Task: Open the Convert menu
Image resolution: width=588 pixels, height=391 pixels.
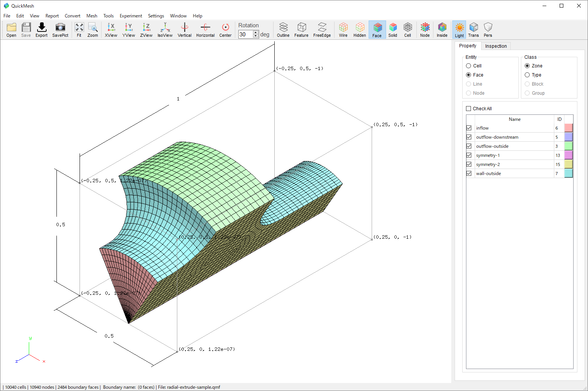Action: pos(72,16)
